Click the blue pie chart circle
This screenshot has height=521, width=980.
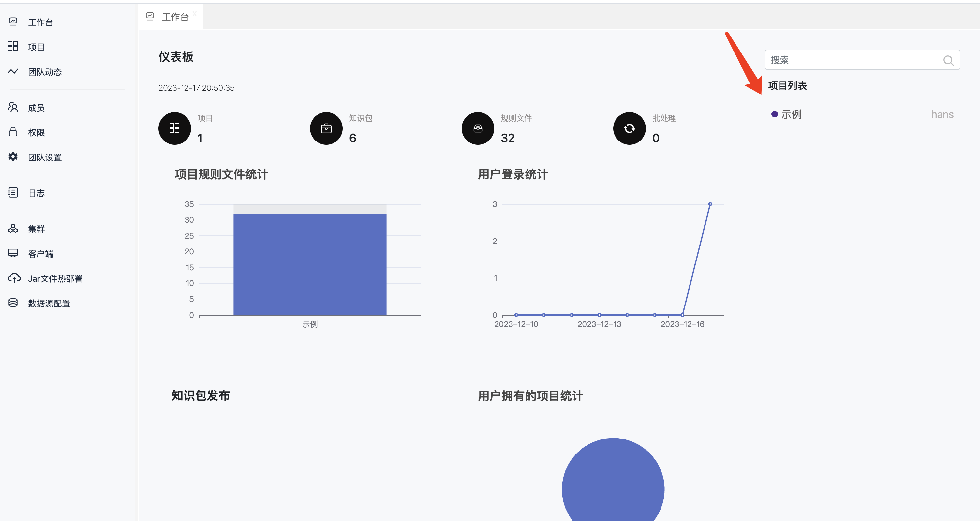[613, 483]
